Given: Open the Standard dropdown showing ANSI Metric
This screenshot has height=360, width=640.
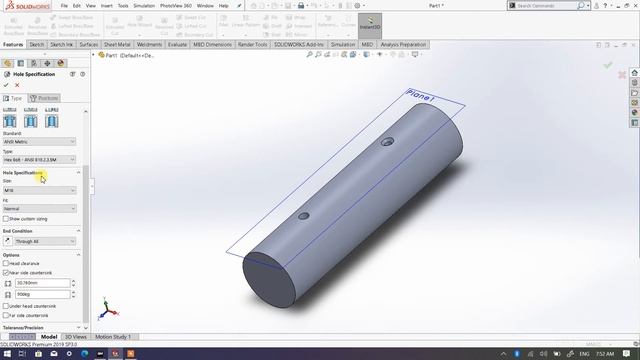Looking at the screenshot, I should click(39, 142).
